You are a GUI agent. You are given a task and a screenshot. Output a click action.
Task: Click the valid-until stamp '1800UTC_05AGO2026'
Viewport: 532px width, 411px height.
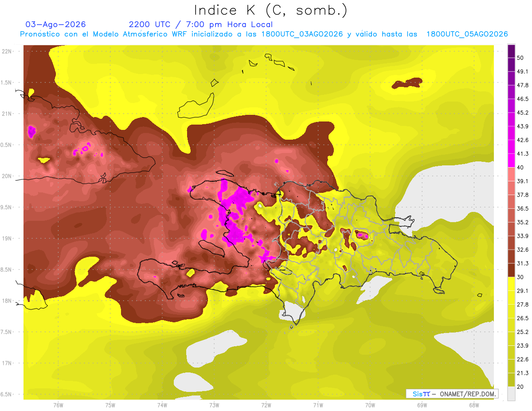click(467, 34)
